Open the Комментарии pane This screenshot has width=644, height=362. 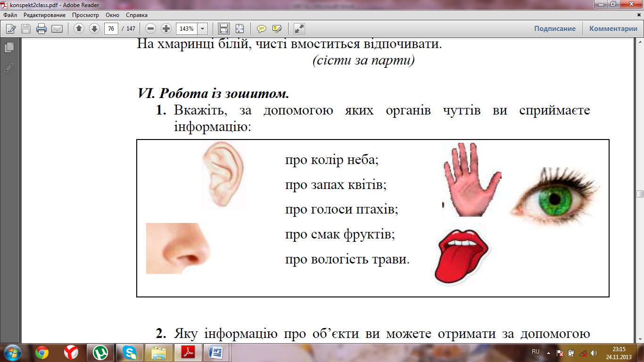[x=613, y=29]
